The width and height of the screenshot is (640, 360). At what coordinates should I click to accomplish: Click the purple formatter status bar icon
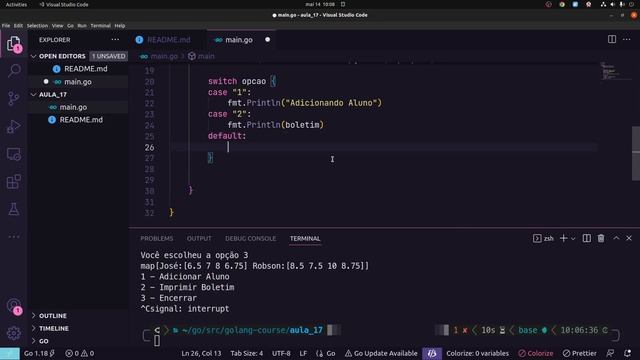pyautogui.click(x=432, y=353)
